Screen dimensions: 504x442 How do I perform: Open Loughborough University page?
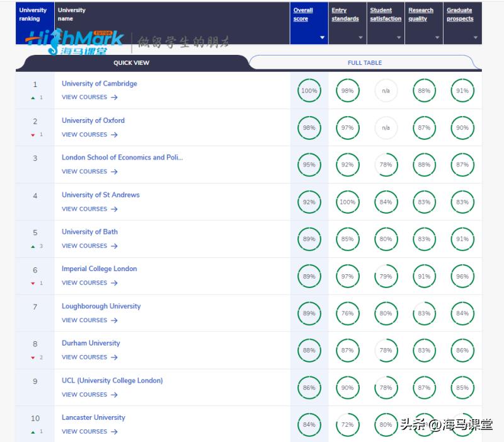click(101, 306)
